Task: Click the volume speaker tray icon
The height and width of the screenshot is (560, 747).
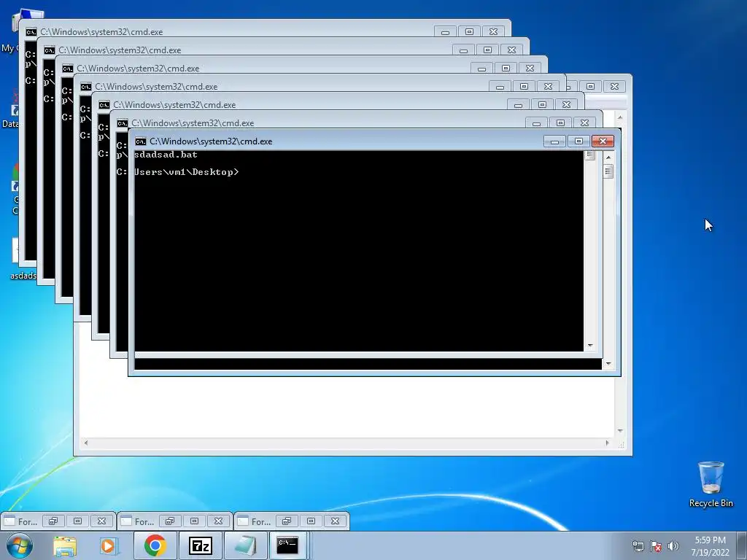Action: coord(673,546)
